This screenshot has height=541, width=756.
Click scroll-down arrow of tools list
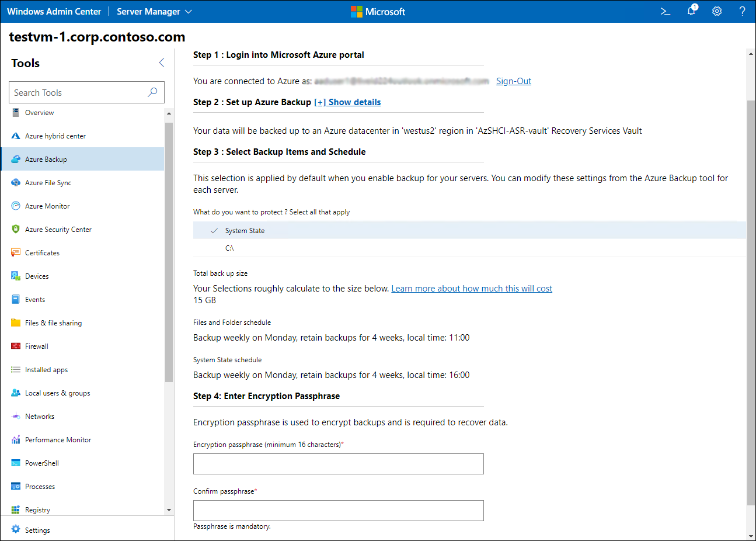169,510
